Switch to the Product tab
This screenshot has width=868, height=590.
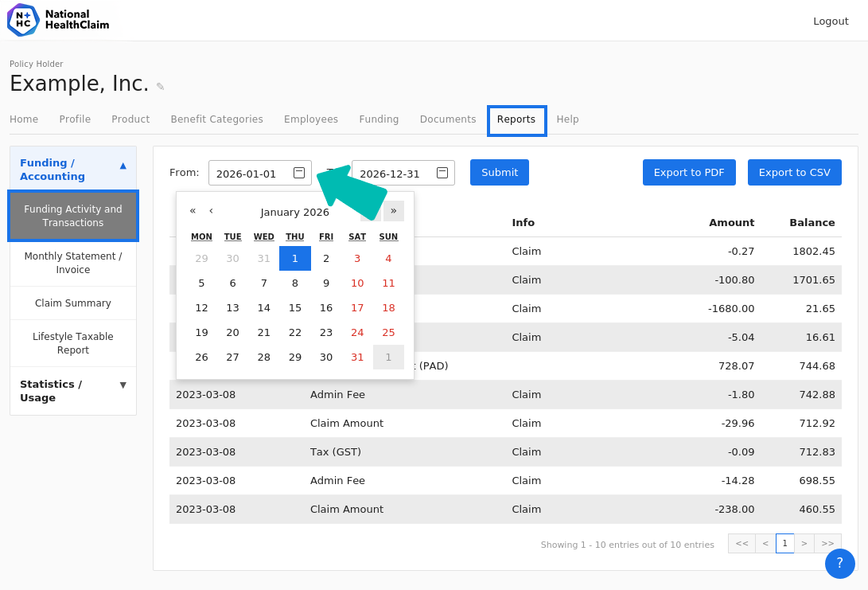130,119
